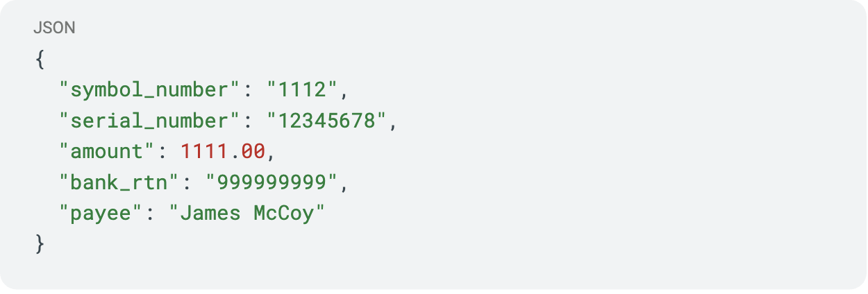Select the "symbol_number" key
Screen dimensions: 868x294
150,90
